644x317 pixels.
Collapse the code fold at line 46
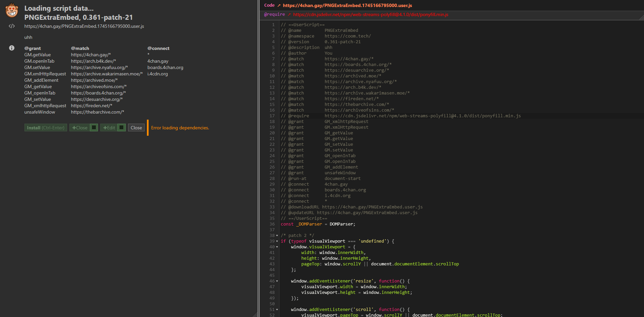277,281
